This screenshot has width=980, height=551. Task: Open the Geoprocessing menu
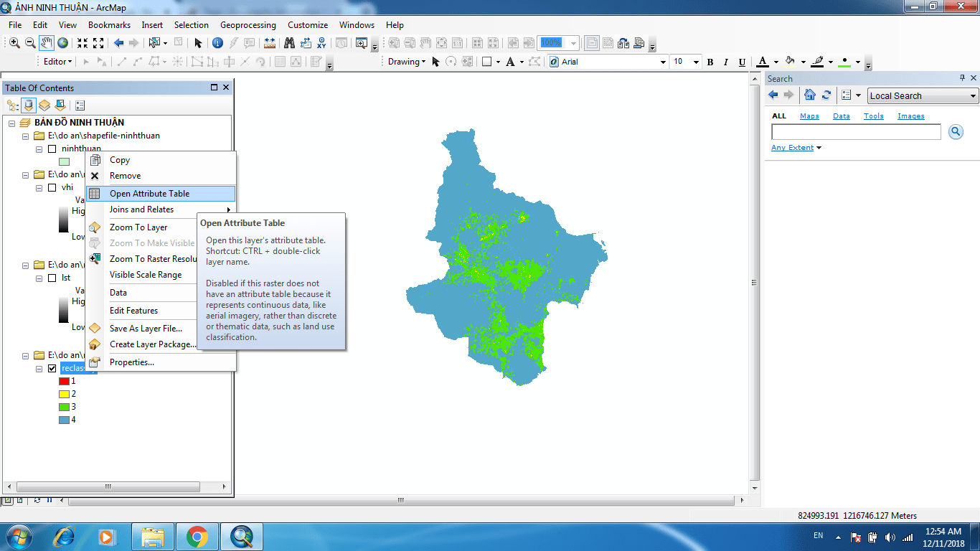pyautogui.click(x=248, y=24)
